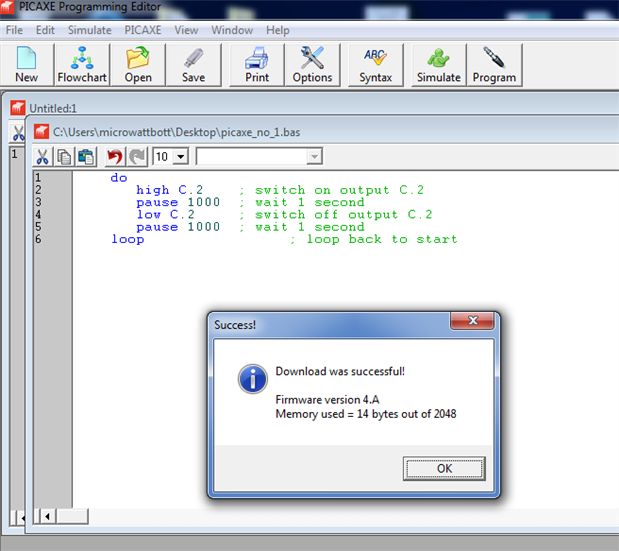Open the Options settings
The height and width of the screenshot is (551, 619).
312,65
